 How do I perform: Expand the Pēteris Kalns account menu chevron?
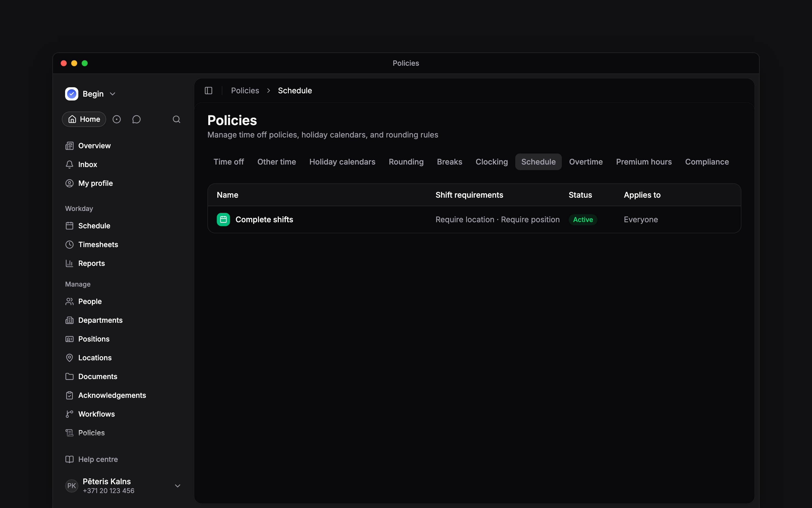point(178,486)
